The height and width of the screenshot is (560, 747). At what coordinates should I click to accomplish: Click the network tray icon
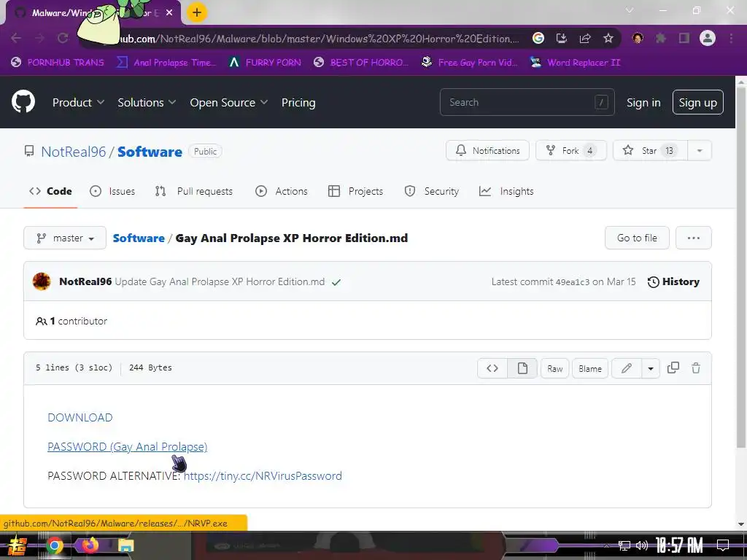coord(624,545)
